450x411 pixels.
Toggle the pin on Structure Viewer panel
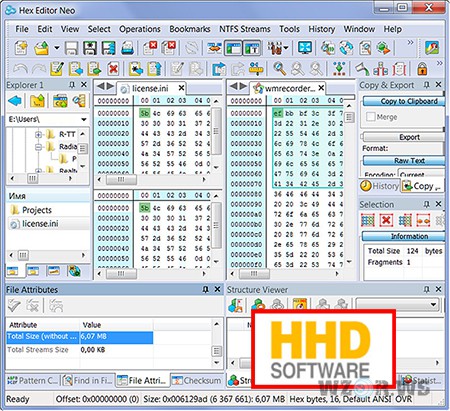tap(427, 289)
